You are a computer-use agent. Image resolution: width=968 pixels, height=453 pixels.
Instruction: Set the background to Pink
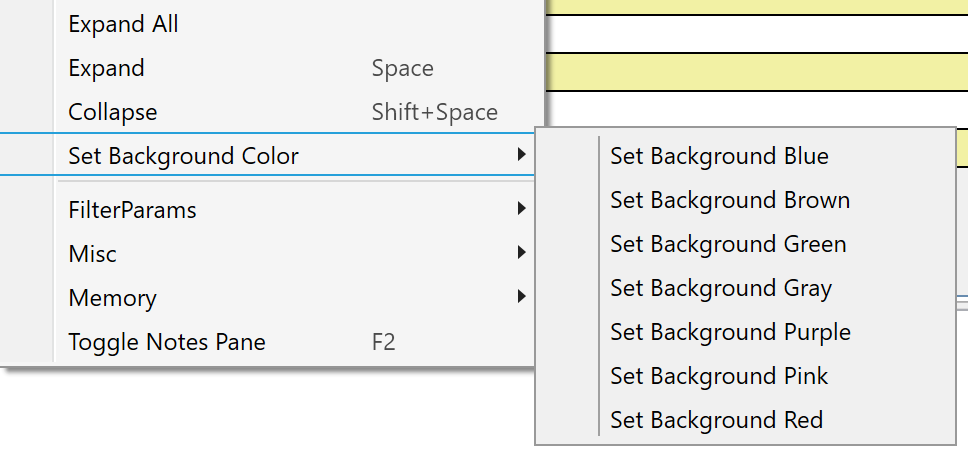[719, 376]
